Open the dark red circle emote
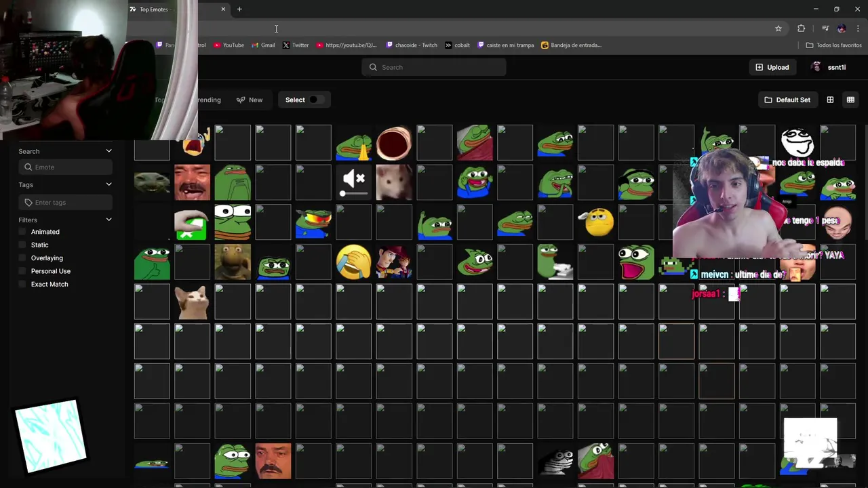868x488 pixels. [394, 143]
